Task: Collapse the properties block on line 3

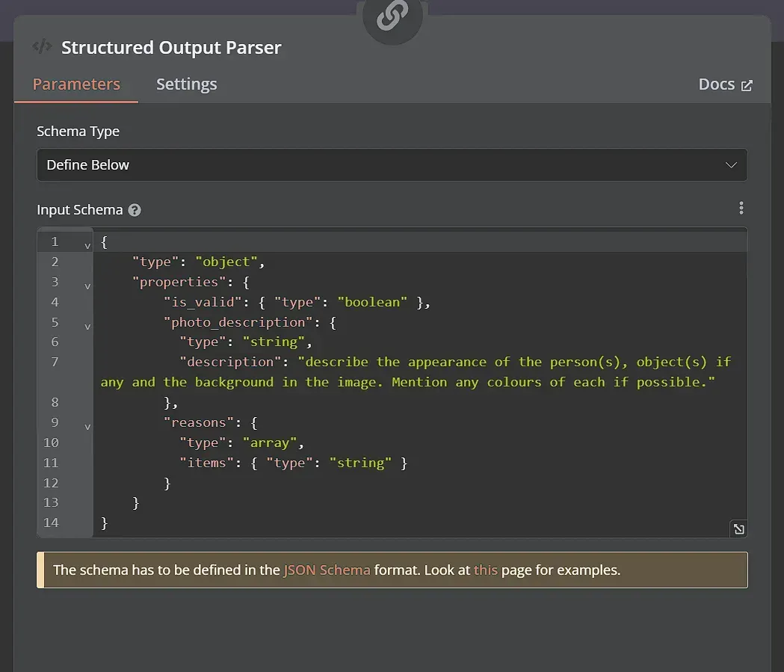Action: [x=87, y=286]
